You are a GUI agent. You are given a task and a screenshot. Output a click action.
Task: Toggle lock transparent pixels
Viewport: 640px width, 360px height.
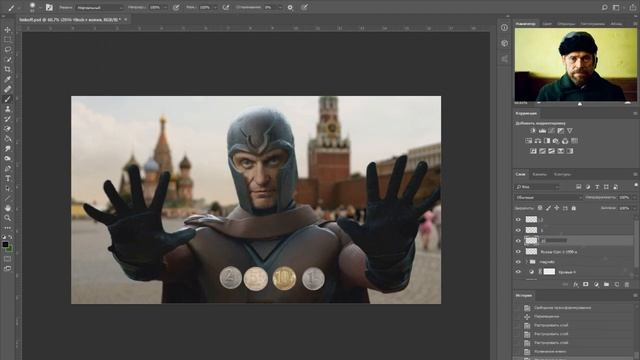click(x=540, y=208)
